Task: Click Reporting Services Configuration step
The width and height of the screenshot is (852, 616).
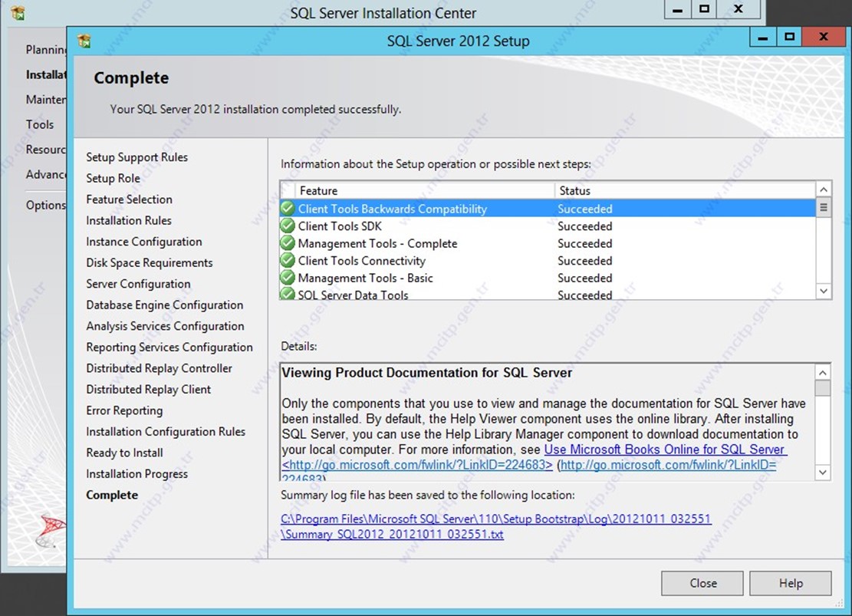Action: [169, 347]
